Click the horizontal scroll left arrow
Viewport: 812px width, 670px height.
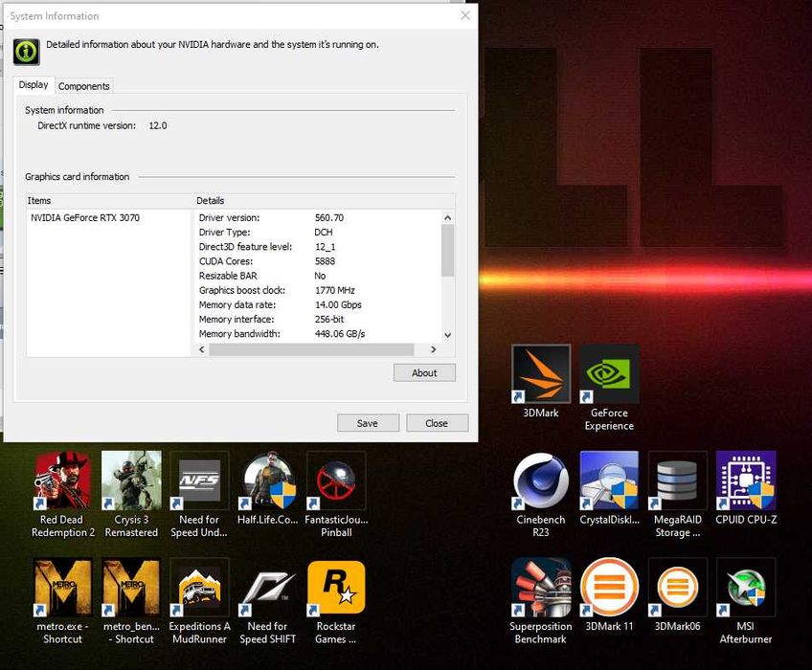[x=202, y=349]
